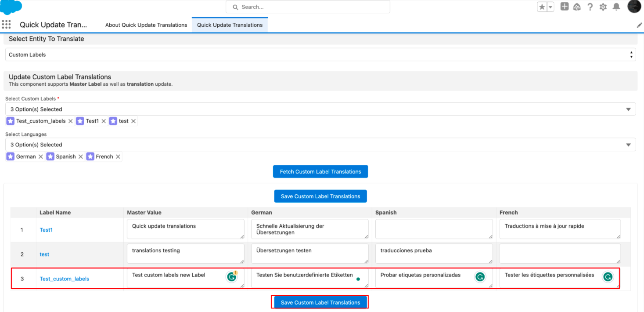The height and width of the screenshot is (312, 644).
Task: Open the user profile avatar
Action: pyautogui.click(x=634, y=7)
